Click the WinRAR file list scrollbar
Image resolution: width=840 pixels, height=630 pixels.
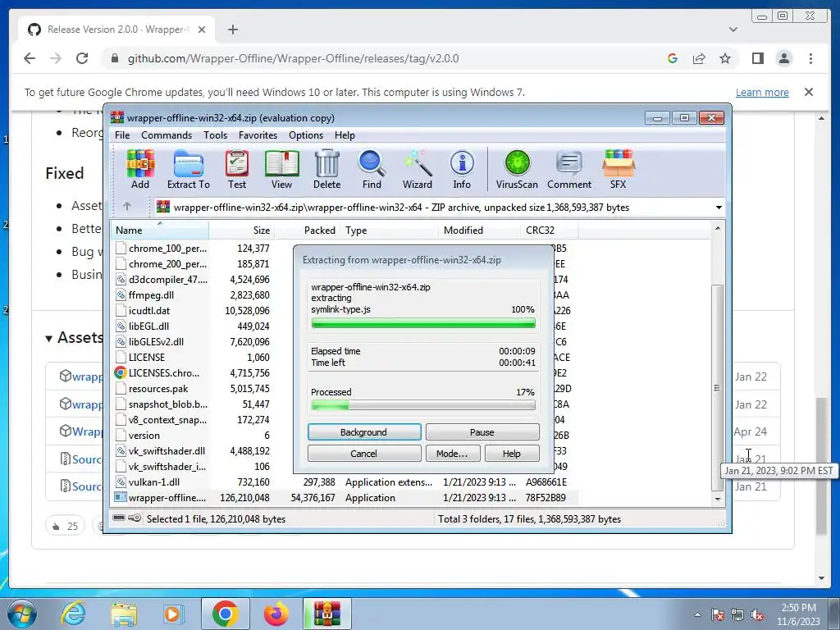(x=717, y=387)
